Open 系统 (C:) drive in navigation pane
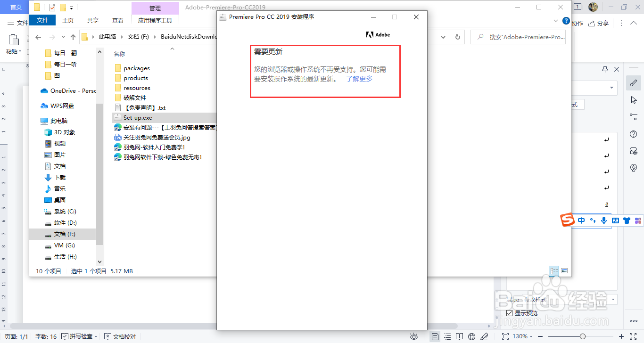 pyautogui.click(x=60, y=212)
